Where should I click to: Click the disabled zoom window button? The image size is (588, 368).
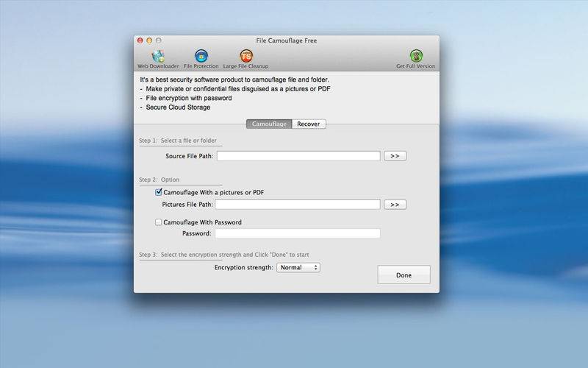[159, 40]
